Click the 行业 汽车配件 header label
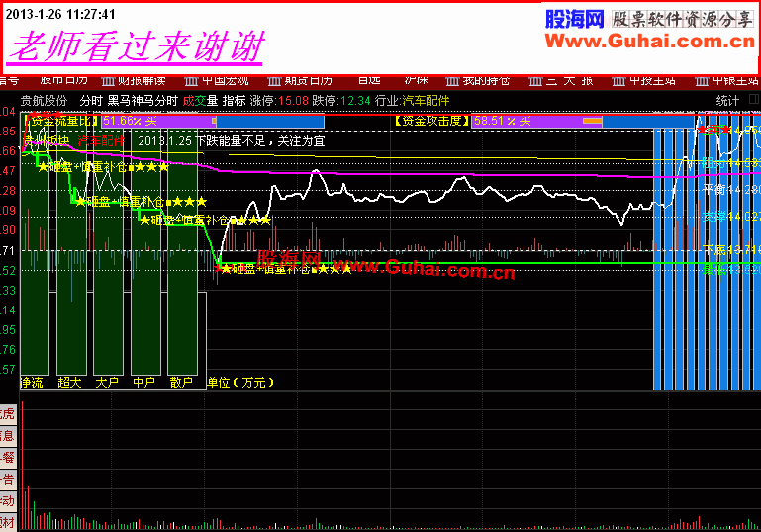This screenshot has width=761, height=532. pos(412,101)
